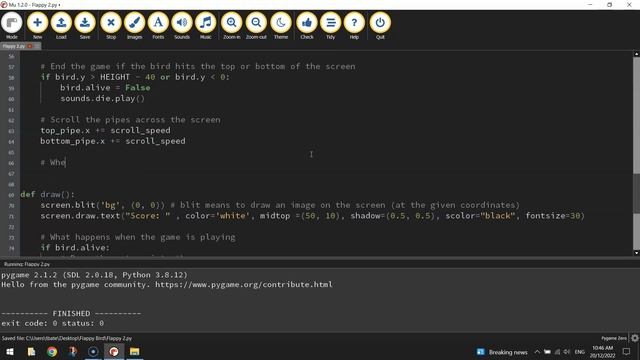The image size is (640, 360).
Task: Click the 'sounds.die.play()' line
Action: 102,98
